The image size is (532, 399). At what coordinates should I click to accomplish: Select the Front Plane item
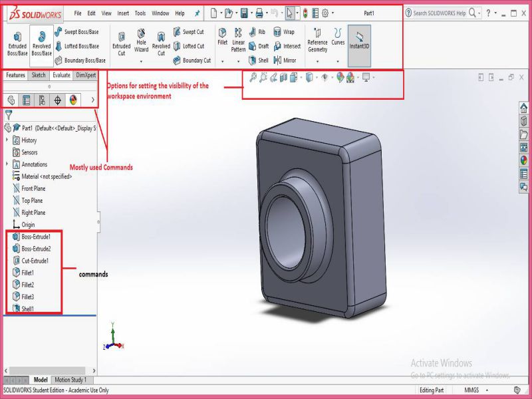tap(29, 189)
